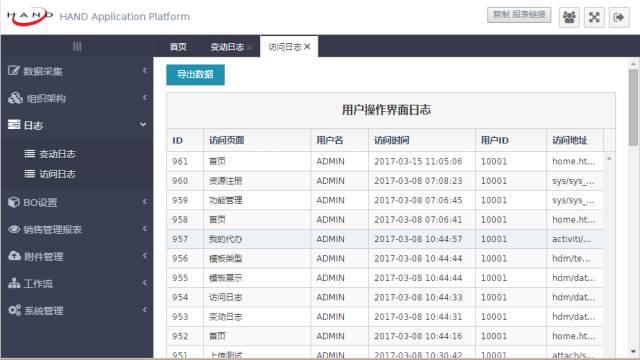
Task: Click the 数据采集 edit icon
Action: tap(13, 71)
